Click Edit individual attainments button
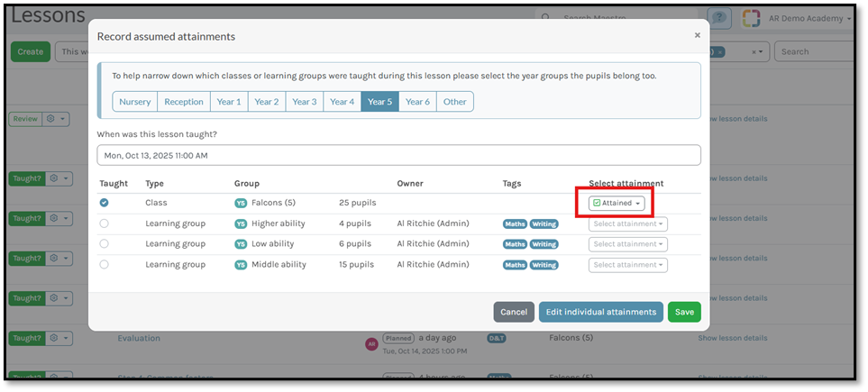The width and height of the screenshot is (868, 392). (600, 312)
